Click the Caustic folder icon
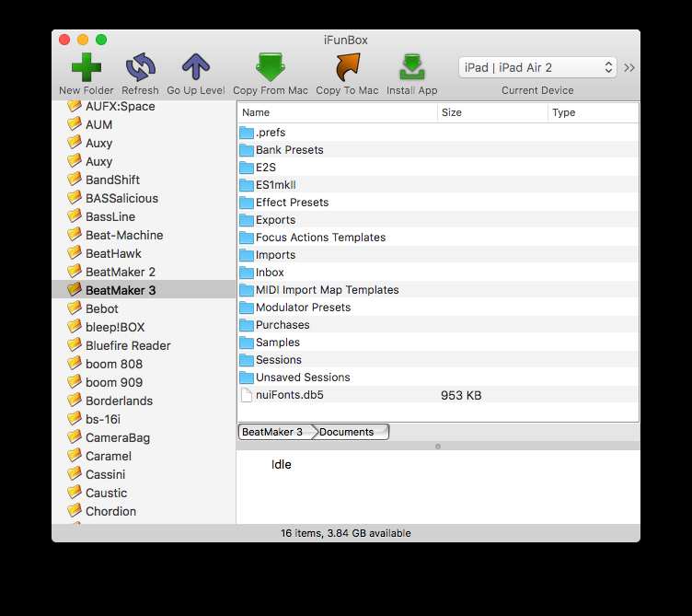 pos(75,493)
